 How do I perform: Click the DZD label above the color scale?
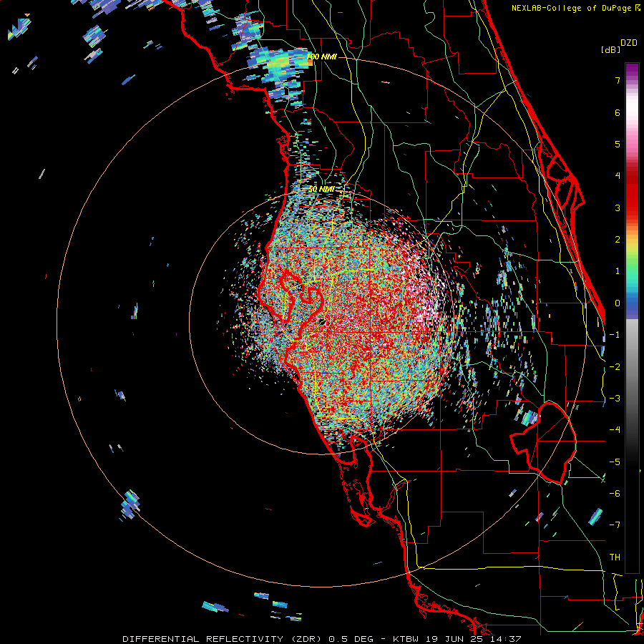[x=629, y=43]
